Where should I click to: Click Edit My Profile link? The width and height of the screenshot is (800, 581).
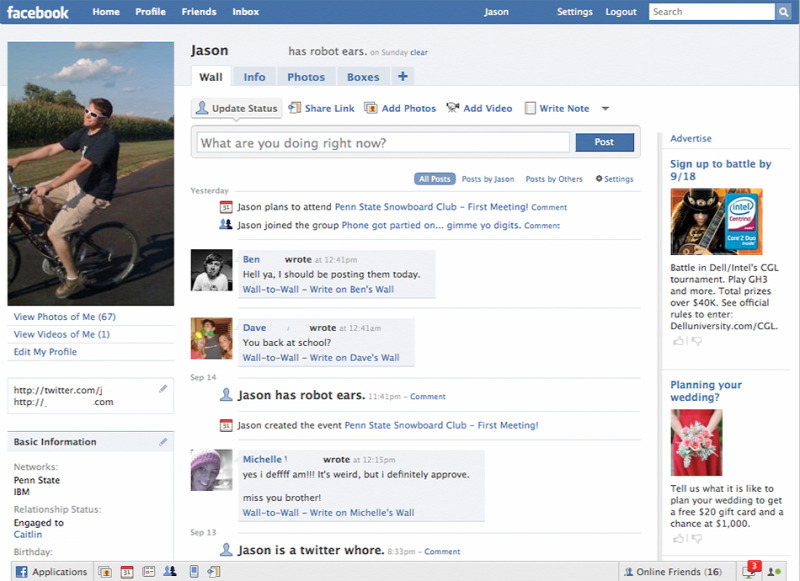coord(45,351)
